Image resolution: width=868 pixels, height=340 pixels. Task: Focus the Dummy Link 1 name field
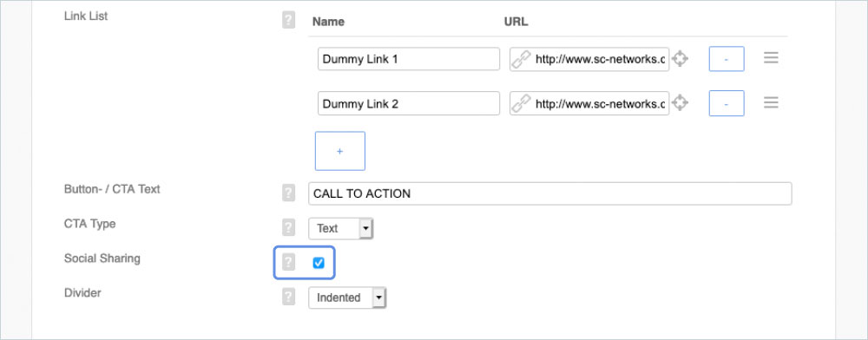[x=409, y=59]
